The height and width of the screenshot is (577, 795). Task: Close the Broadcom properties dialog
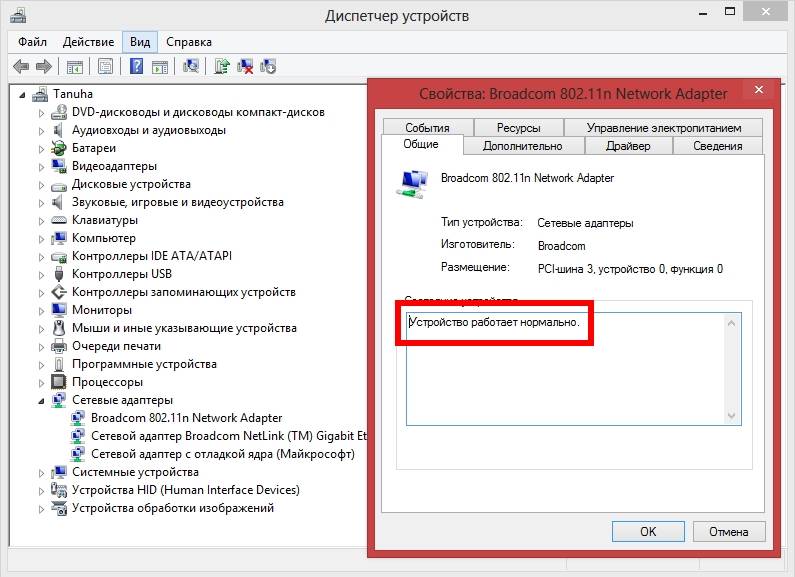tap(758, 90)
